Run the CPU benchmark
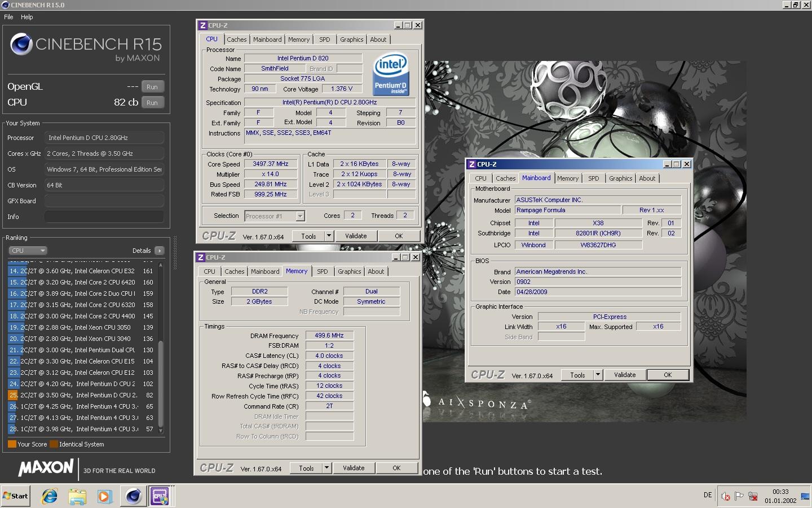 (152, 103)
